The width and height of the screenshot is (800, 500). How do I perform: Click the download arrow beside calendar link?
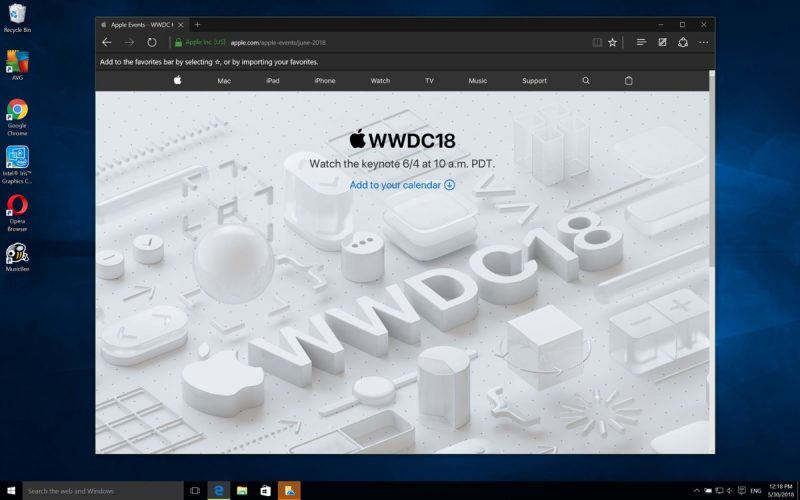pyautogui.click(x=449, y=185)
